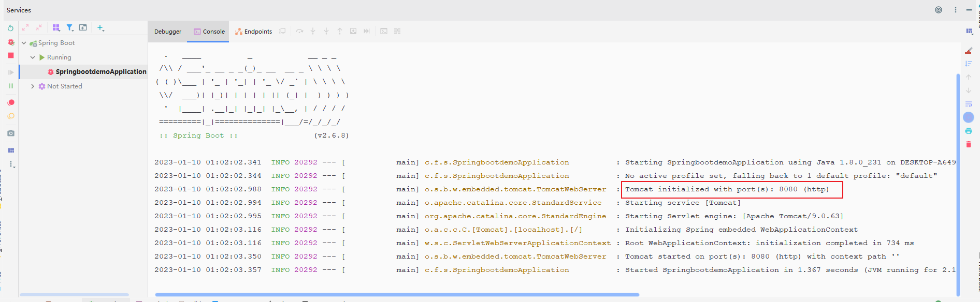
Task: Click the sort lines icon in console sidebar
Action: (969, 64)
